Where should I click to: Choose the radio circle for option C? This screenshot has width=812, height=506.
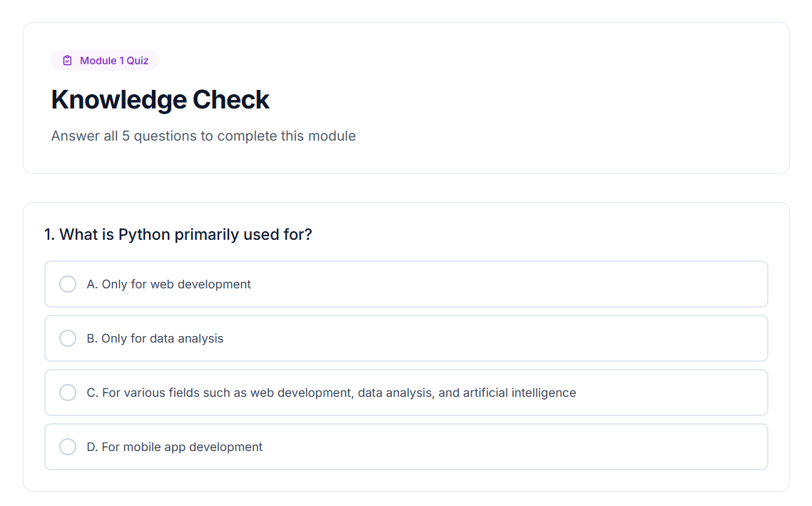click(68, 393)
